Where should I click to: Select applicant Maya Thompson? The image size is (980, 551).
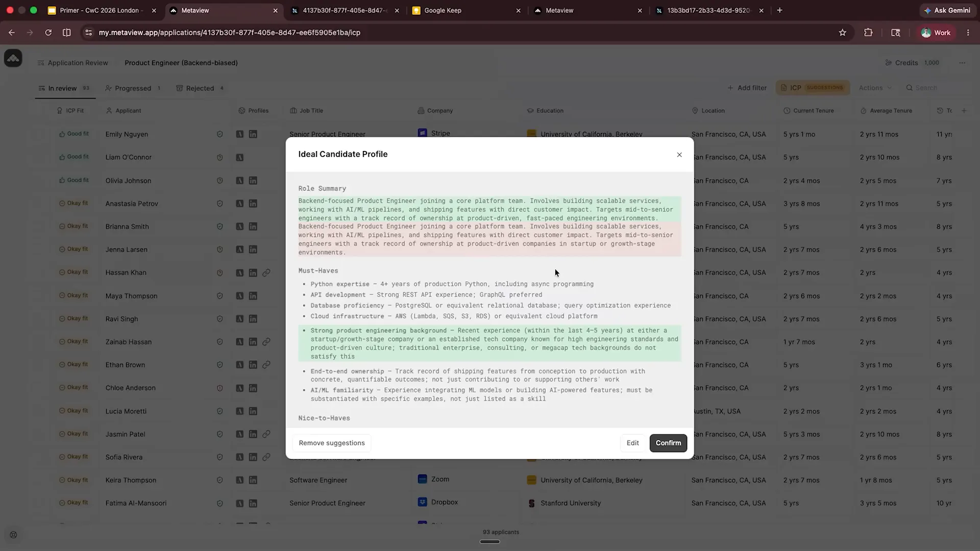[131, 296]
